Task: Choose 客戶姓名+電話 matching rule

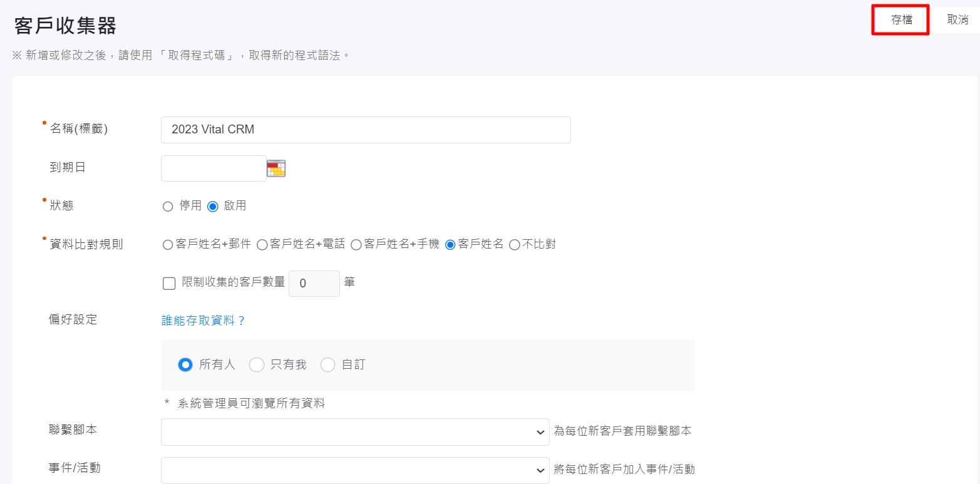Action: pyautogui.click(x=262, y=245)
